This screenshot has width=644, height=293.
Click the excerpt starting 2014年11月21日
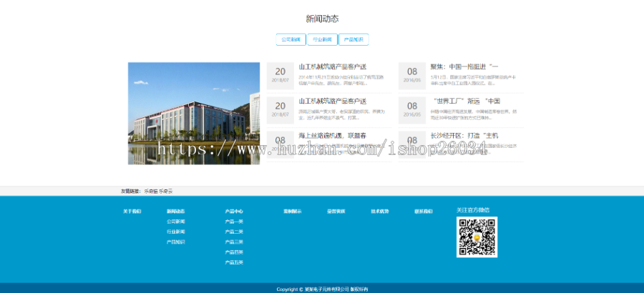[341, 80]
